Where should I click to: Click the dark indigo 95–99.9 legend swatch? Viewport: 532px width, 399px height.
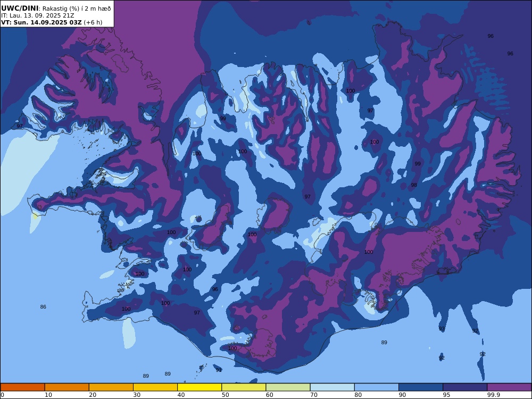click(465, 387)
